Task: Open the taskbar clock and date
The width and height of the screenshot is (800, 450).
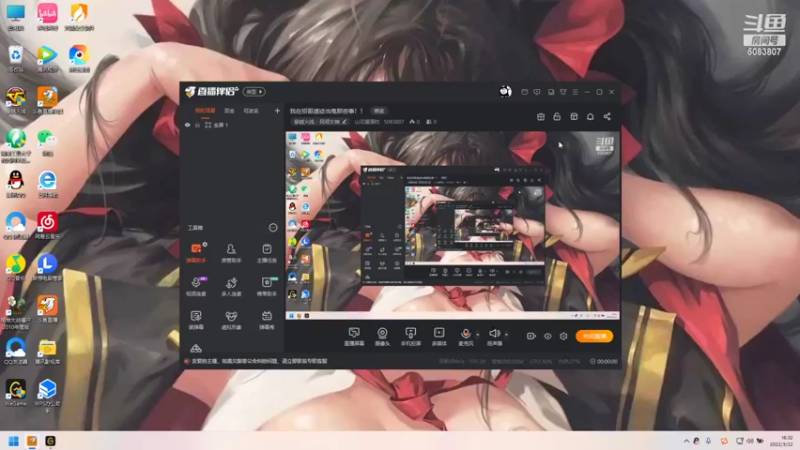Action: tap(782, 441)
